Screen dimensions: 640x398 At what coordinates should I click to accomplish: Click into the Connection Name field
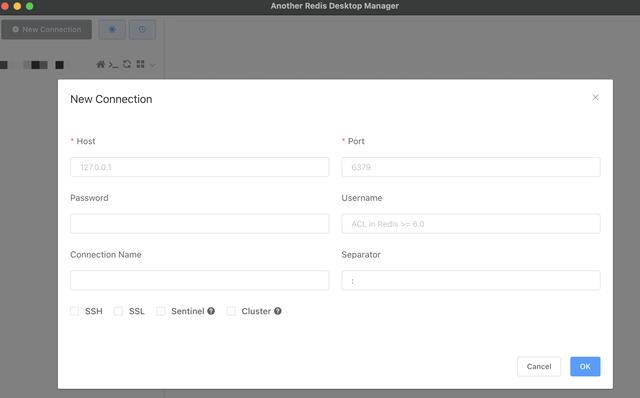click(x=200, y=280)
